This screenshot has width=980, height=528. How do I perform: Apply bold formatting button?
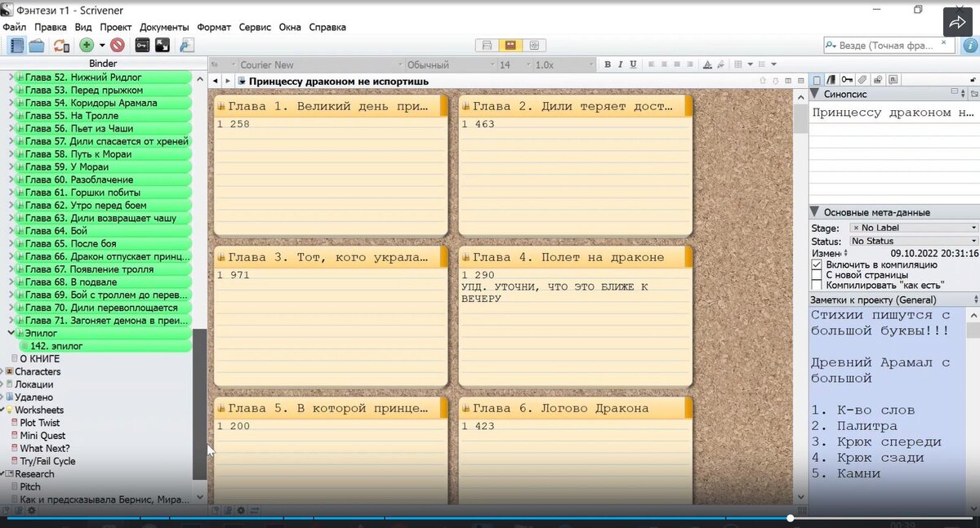coord(608,64)
